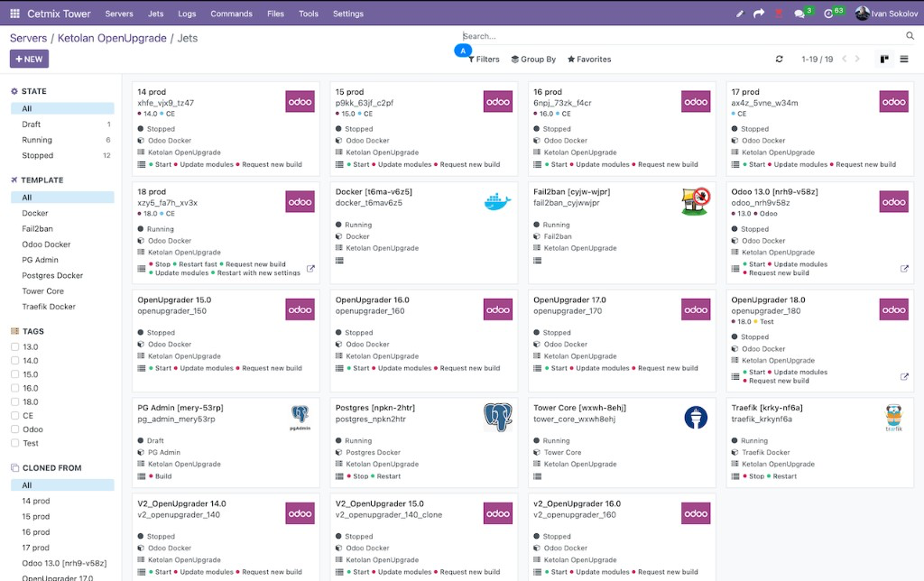
Task: Tick the Odoo tag checkbox
Action: click(x=14, y=429)
